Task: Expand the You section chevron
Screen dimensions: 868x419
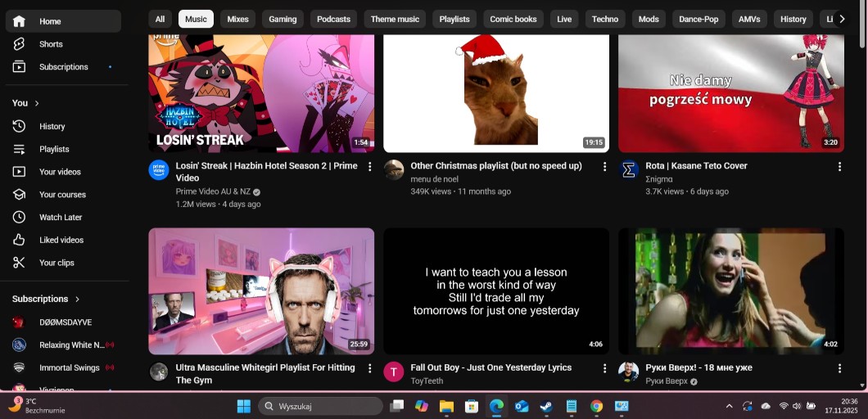Action: coord(37,103)
